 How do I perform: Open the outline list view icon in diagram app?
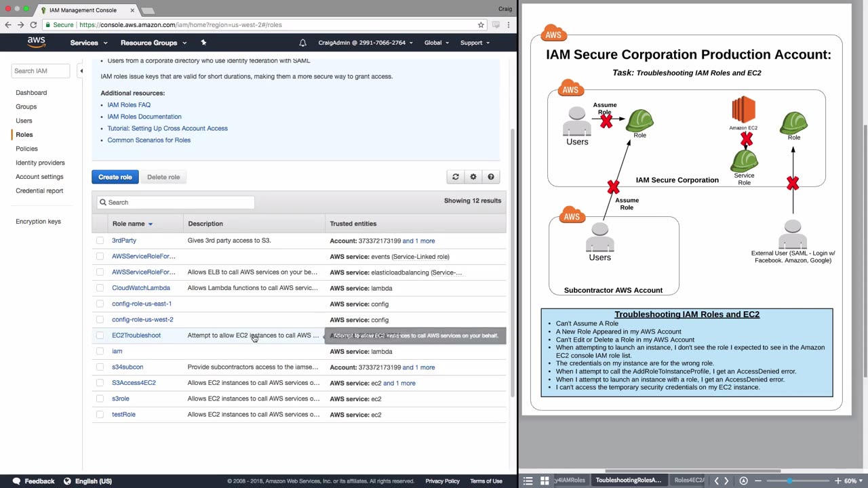point(528,481)
